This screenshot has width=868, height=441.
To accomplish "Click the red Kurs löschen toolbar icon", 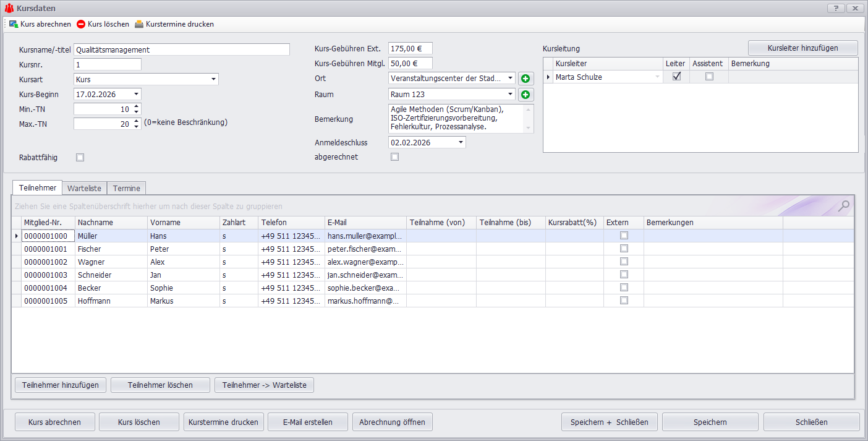I will point(81,24).
